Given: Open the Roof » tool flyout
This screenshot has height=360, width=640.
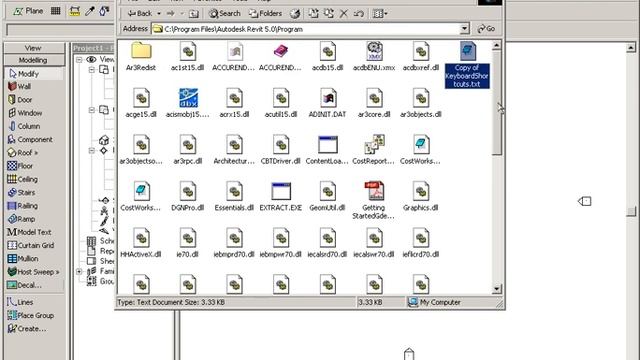Looking at the screenshot, I should (23, 153).
